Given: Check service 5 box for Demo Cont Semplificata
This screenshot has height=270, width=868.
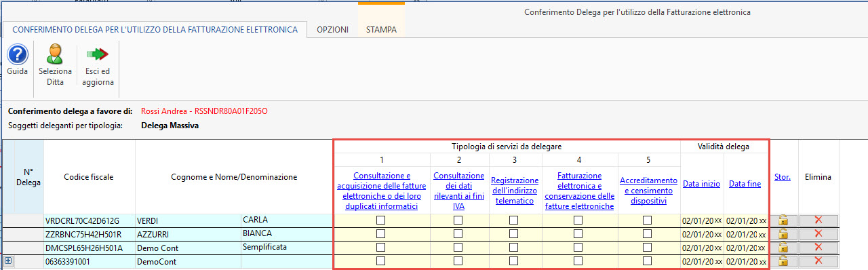Looking at the screenshot, I should point(648,248).
